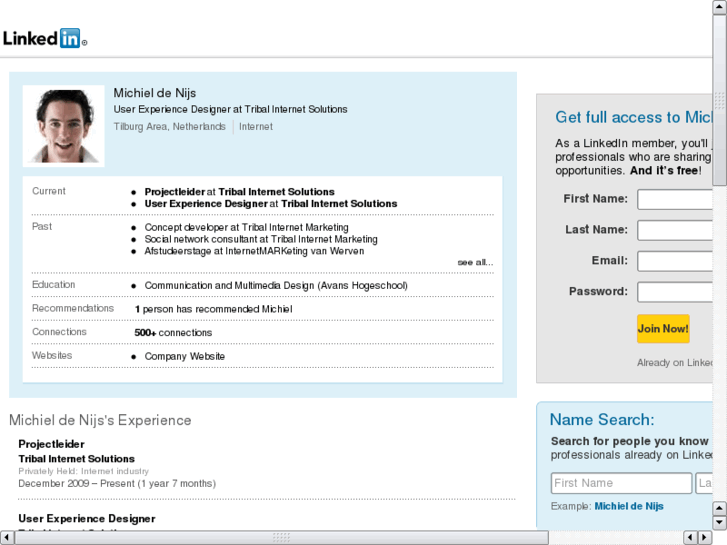Click the horizontal scrollbar left arrow at far left
The image size is (727, 545).
coord(6,537)
